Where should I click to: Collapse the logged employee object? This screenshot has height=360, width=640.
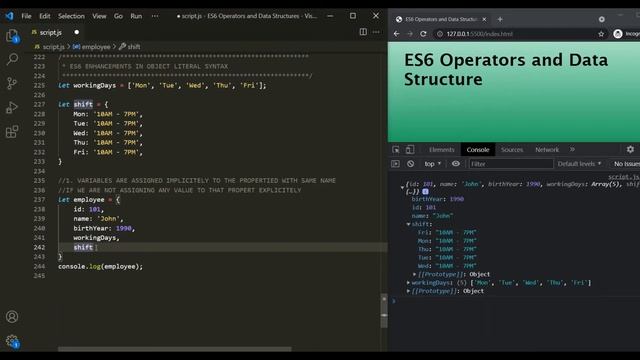[x=402, y=188]
